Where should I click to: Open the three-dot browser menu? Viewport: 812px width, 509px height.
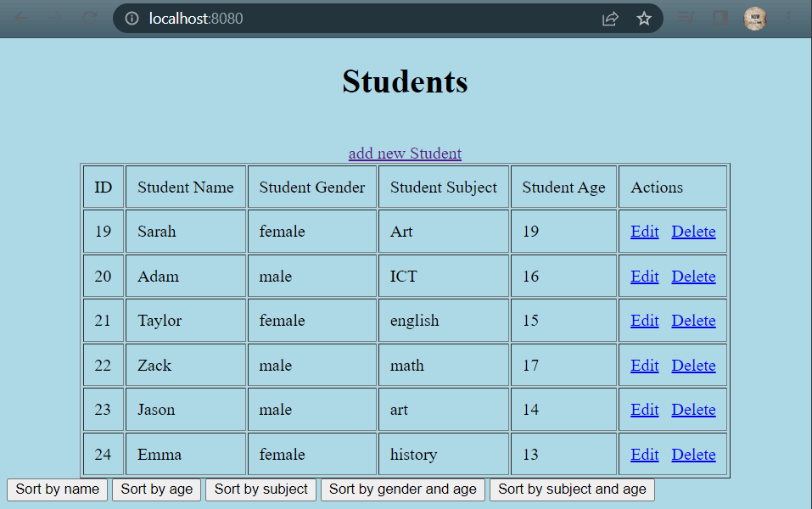coord(790,18)
